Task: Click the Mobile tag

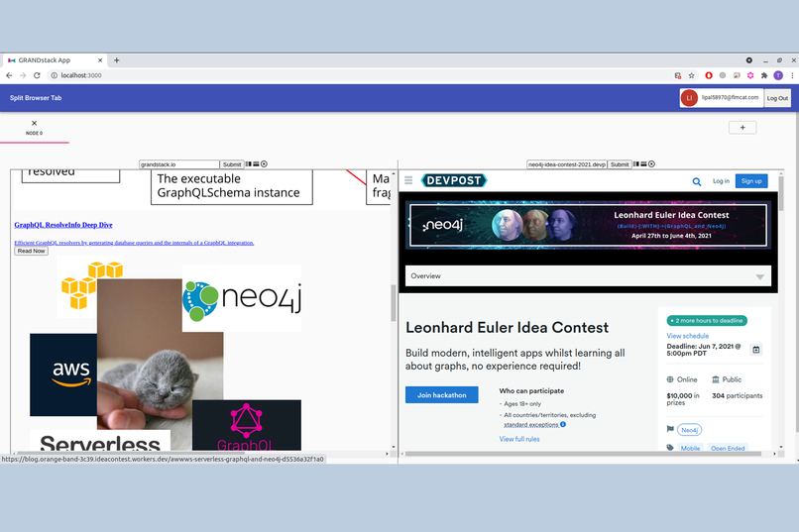Action: point(690,448)
